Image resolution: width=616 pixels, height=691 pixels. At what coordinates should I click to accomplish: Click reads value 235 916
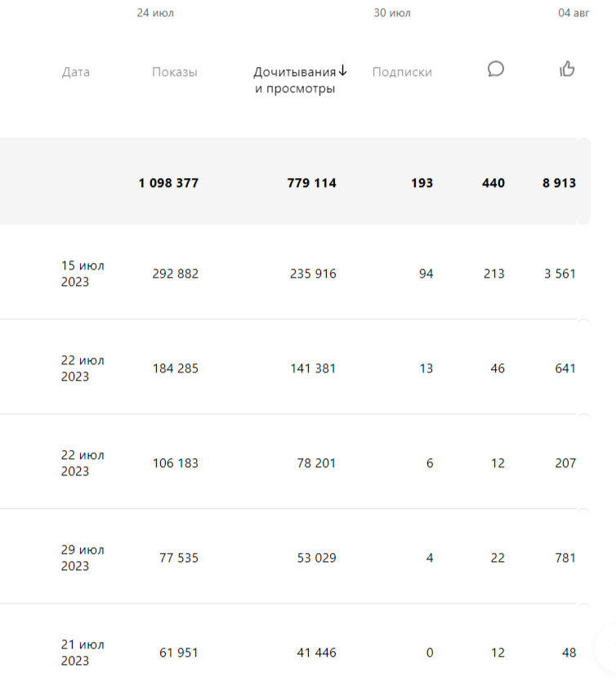pyautogui.click(x=313, y=274)
